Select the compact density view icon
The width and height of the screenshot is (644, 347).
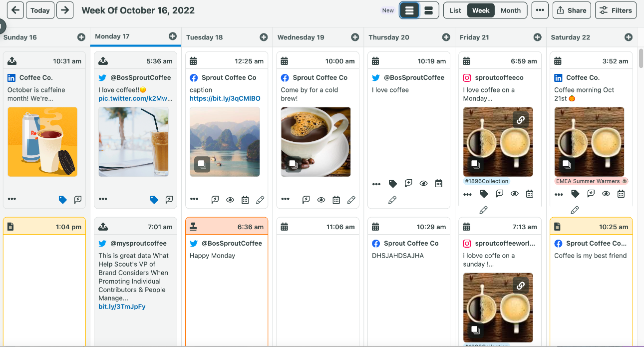pyautogui.click(x=409, y=10)
